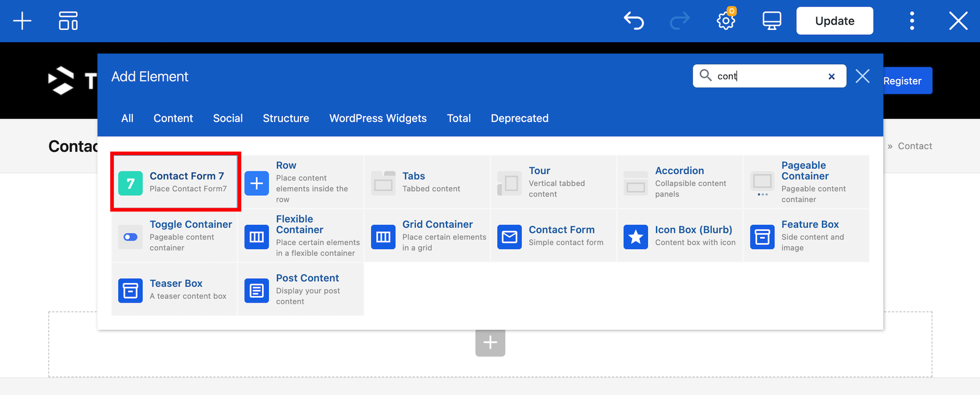Open the Structure tab
980x395 pixels.
pyautogui.click(x=286, y=118)
